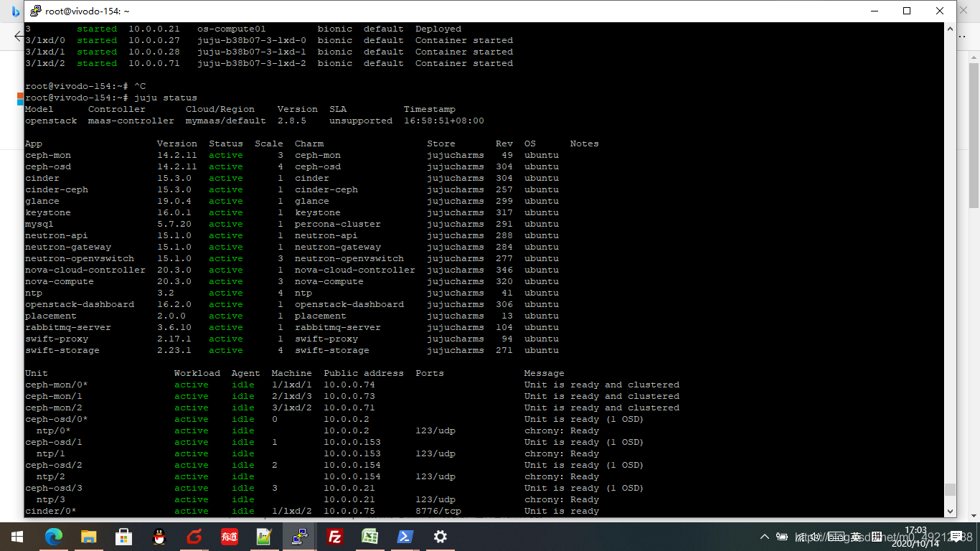Select 'glance' app row name

point(42,201)
